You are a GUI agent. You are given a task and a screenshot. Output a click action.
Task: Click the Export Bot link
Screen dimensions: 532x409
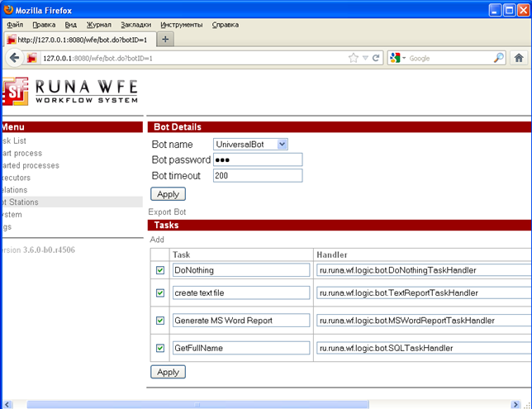pos(167,212)
